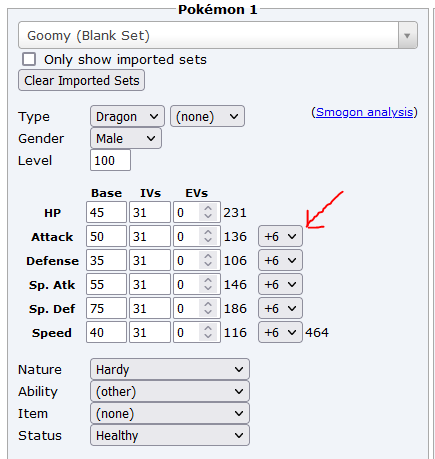Click the Defense total value 106
The image size is (435, 459).
[235, 261]
